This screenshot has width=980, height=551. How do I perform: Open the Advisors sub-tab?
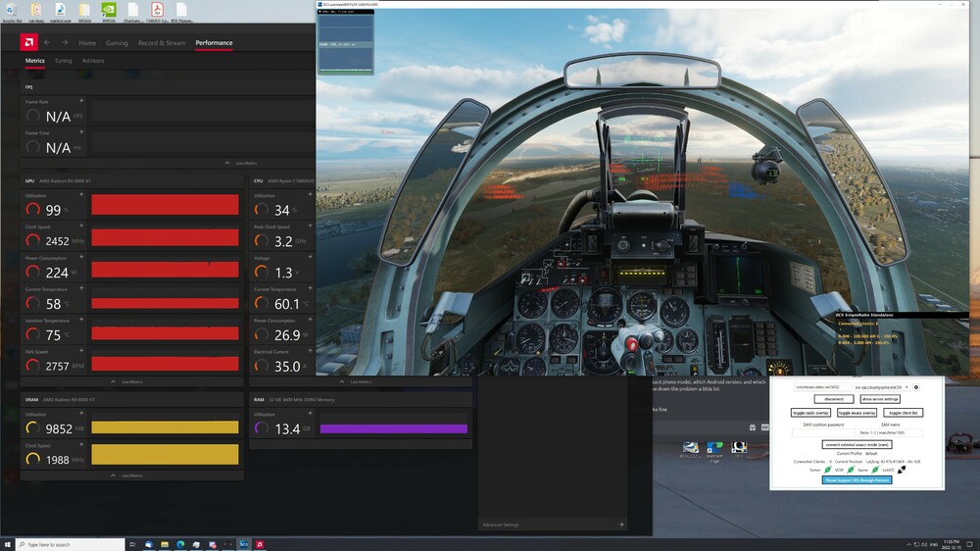93,61
